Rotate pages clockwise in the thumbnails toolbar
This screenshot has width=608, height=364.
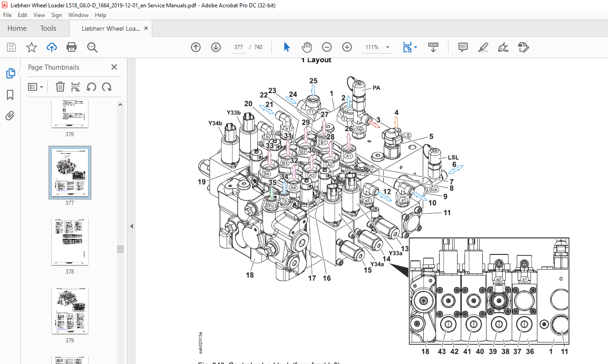coord(107,87)
